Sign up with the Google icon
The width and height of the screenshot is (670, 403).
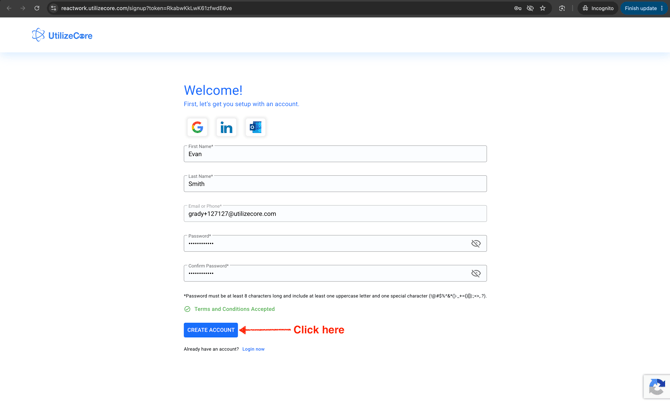click(197, 127)
